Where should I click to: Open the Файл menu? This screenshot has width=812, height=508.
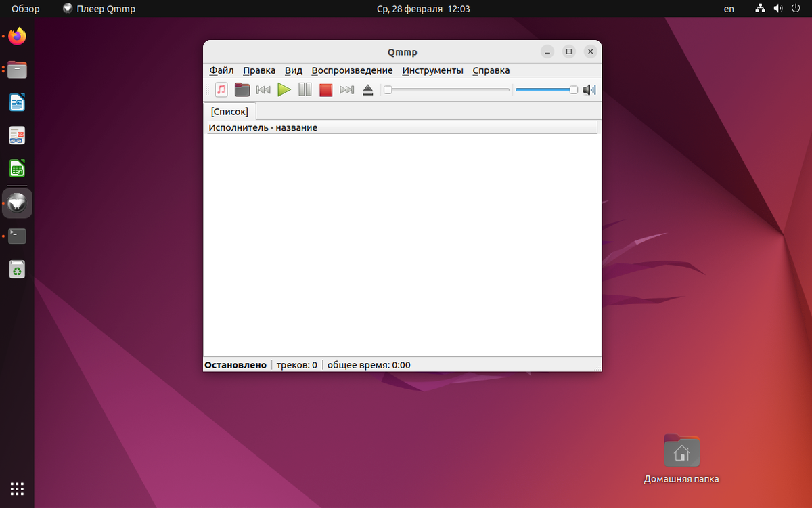(221, 70)
